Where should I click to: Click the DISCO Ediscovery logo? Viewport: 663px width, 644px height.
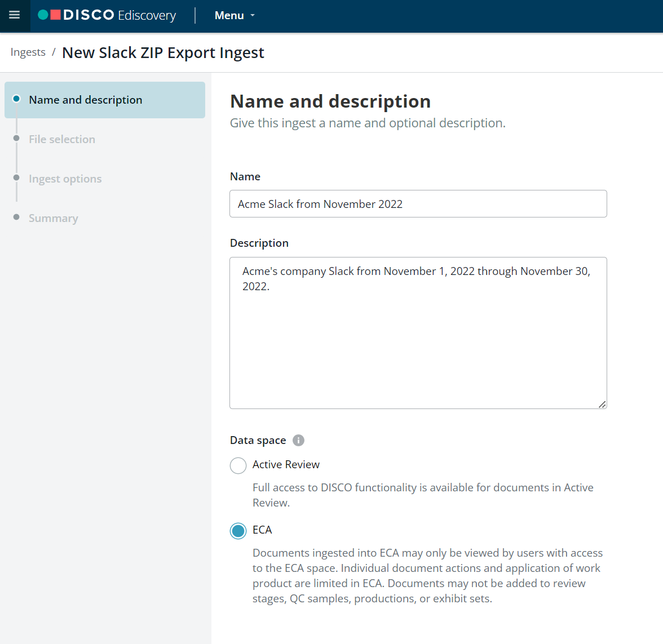tap(107, 15)
